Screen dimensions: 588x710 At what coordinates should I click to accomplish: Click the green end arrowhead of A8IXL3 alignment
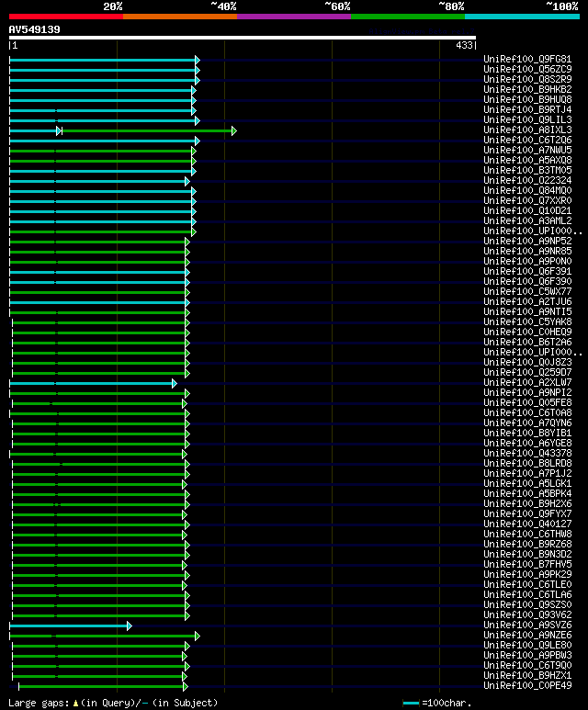(x=233, y=130)
